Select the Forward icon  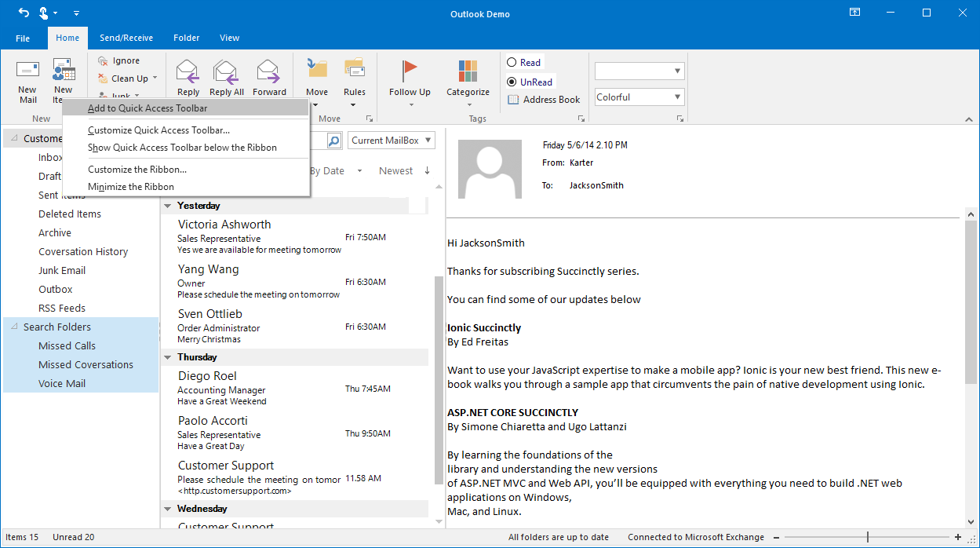[269, 76]
